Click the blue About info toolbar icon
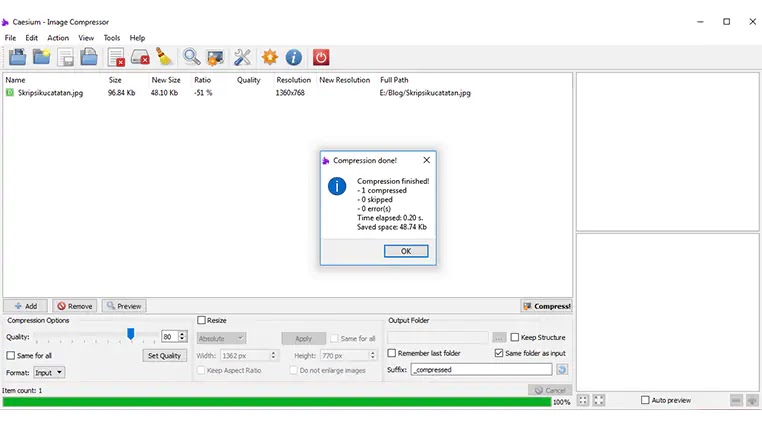Image resolution: width=762 pixels, height=422 pixels. pyautogui.click(x=294, y=57)
